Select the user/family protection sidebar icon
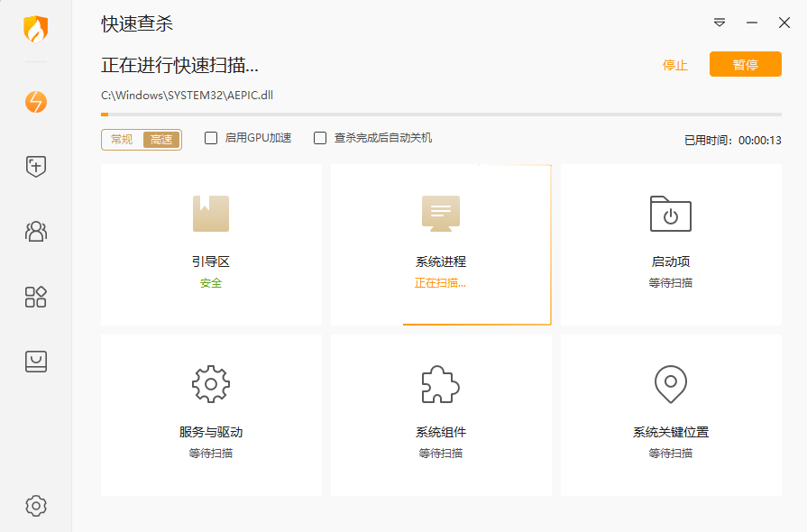The image size is (807, 532). (35, 232)
